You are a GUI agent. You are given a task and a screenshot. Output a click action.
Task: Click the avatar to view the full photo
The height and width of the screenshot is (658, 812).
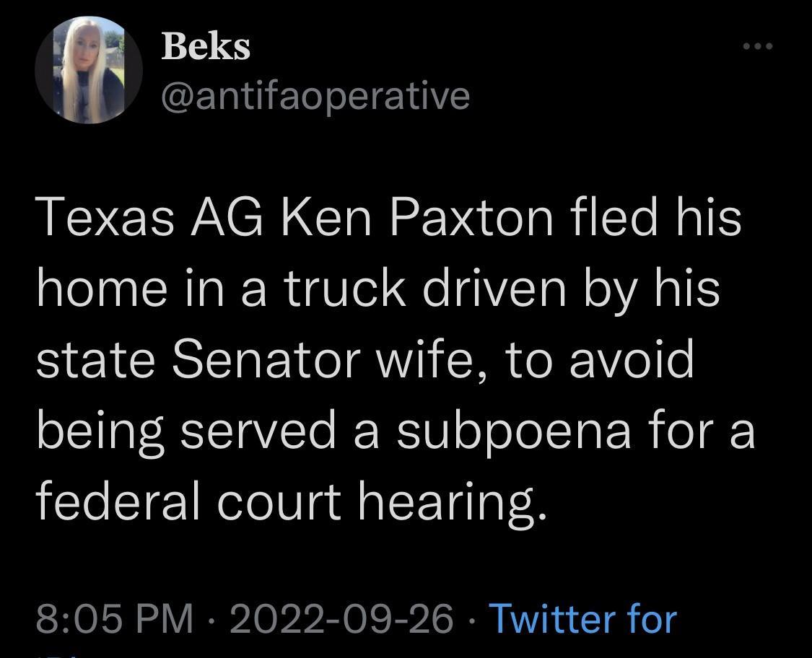coord(88,69)
